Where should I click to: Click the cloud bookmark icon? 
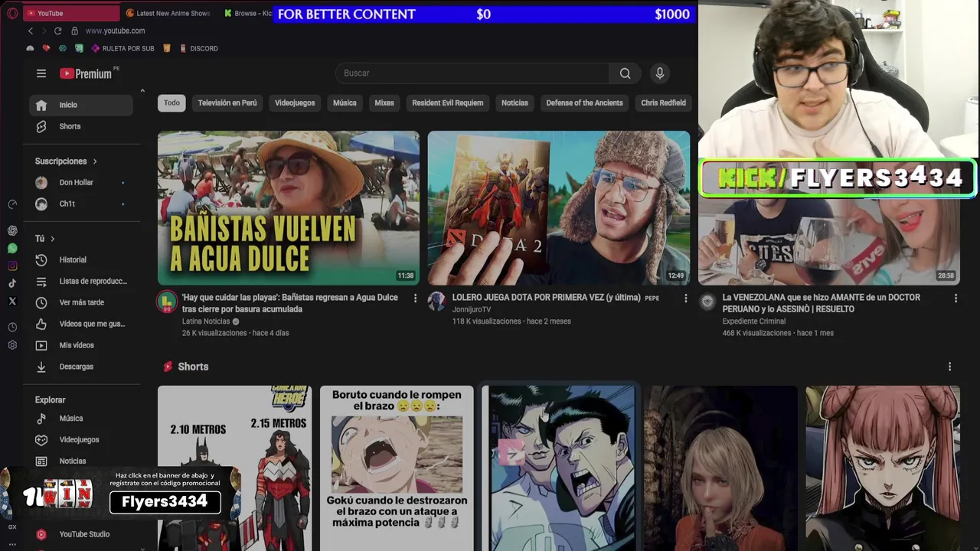pos(30,48)
